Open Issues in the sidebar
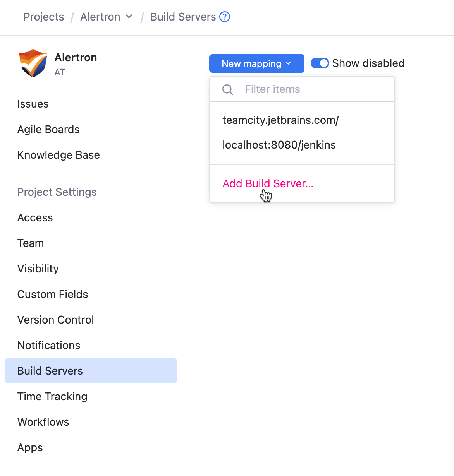This screenshot has height=476, width=454. click(x=33, y=104)
